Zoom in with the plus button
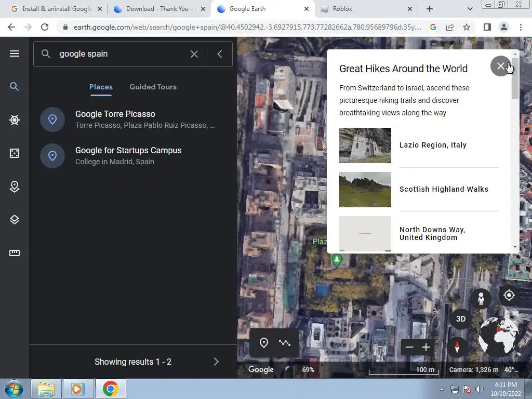The height and width of the screenshot is (399, 532). click(x=426, y=347)
